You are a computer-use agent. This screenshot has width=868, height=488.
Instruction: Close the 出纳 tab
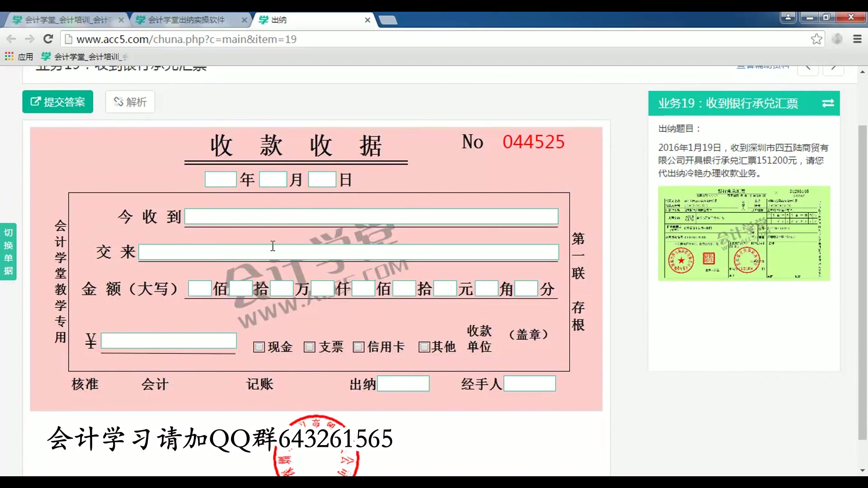[x=368, y=20]
